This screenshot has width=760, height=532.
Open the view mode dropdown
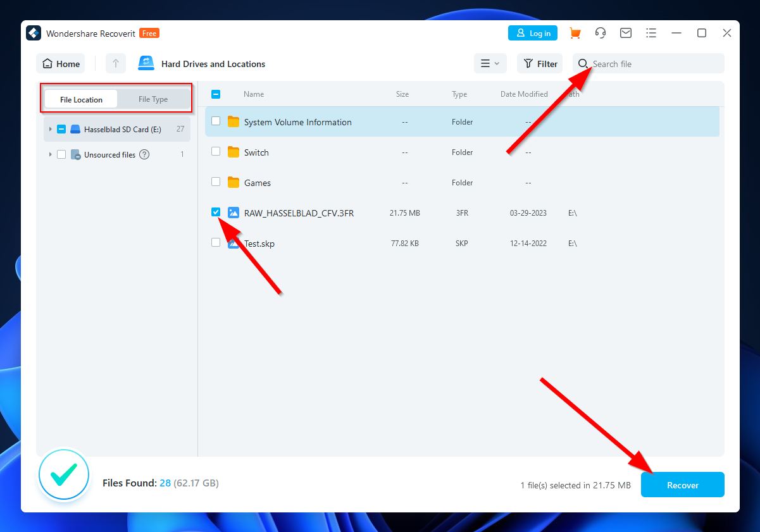click(x=490, y=63)
